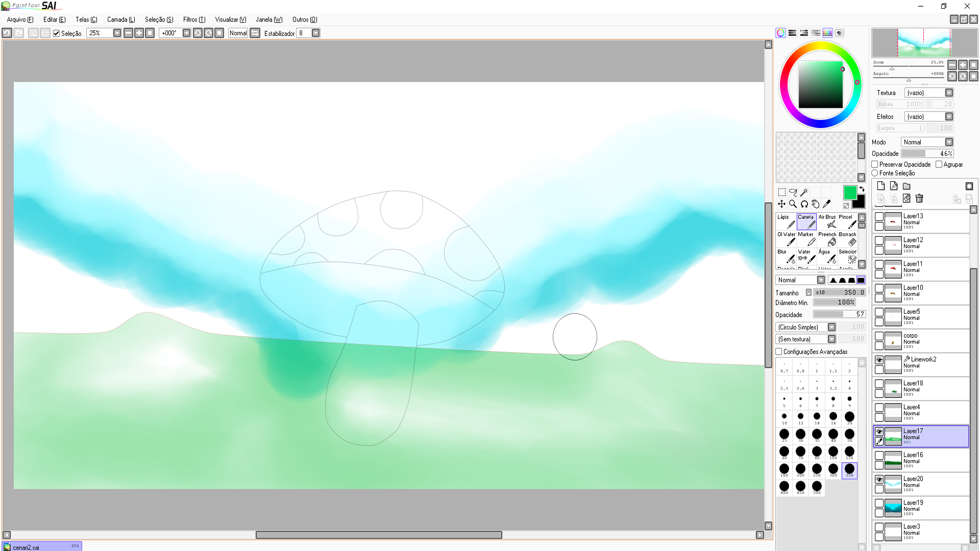Select the Água water tool

(x=827, y=256)
